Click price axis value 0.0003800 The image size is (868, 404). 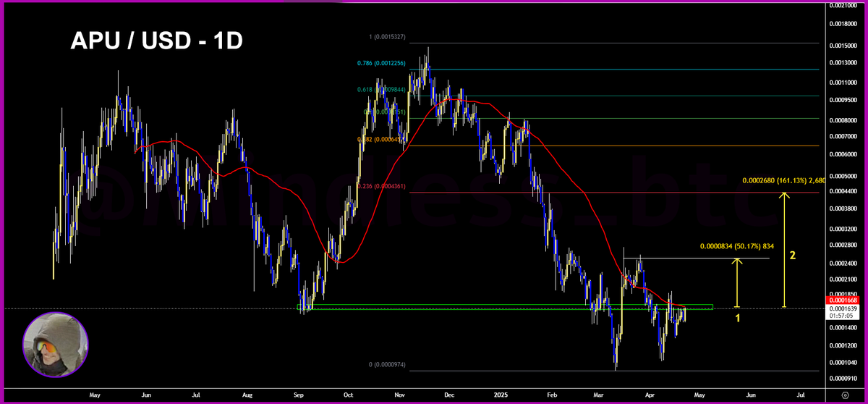[843, 209]
